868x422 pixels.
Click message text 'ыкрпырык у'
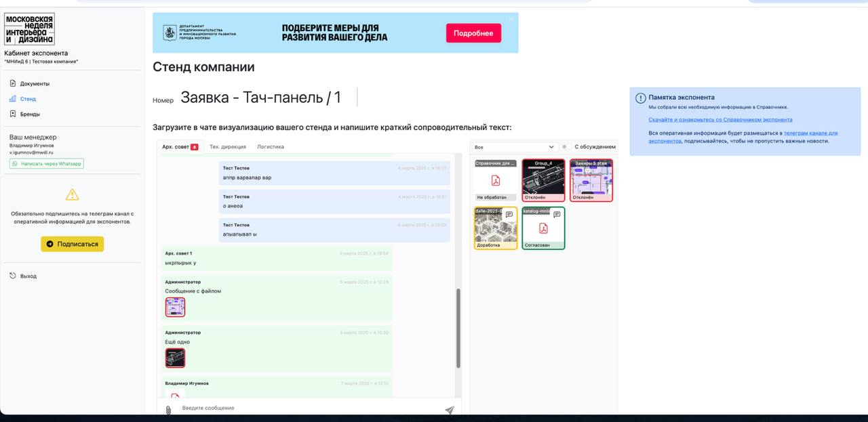(x=180, y=262)
